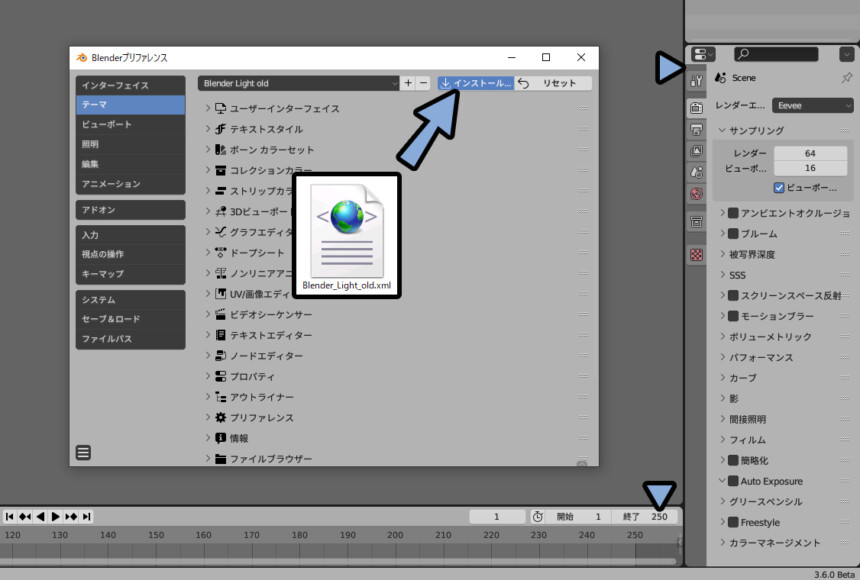Jump to the timeline end frame
The width and height of the screenshot is (860, 580).
coord(86,516)
